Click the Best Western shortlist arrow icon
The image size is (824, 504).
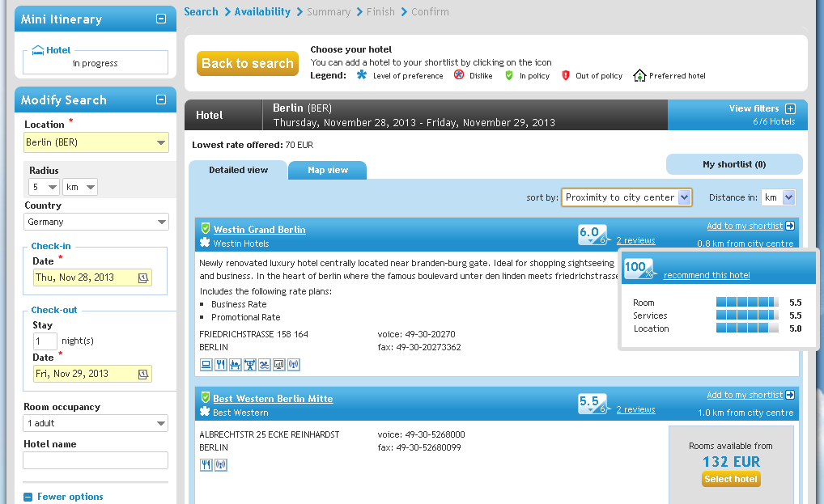790,395
